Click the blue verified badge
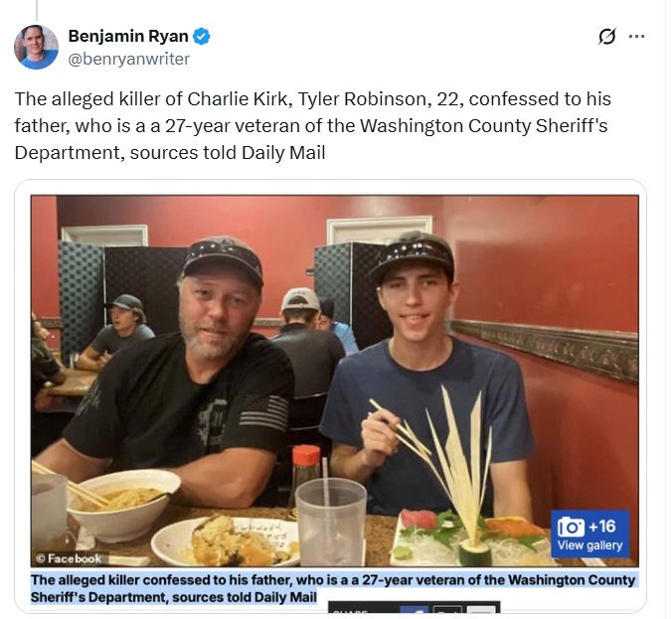 pyautogui.click(x=202, y=37)
